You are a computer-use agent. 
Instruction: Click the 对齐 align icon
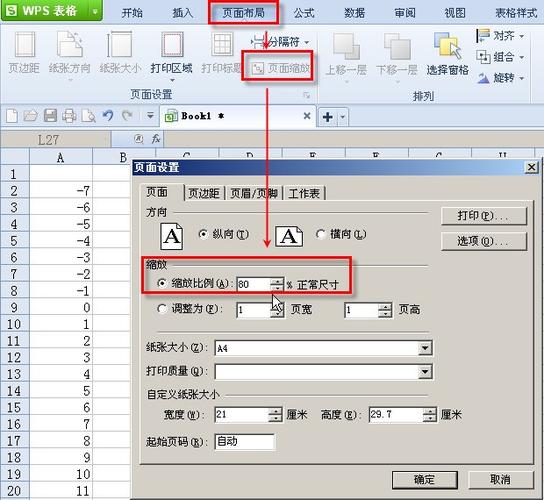click(x=483, y=36)
